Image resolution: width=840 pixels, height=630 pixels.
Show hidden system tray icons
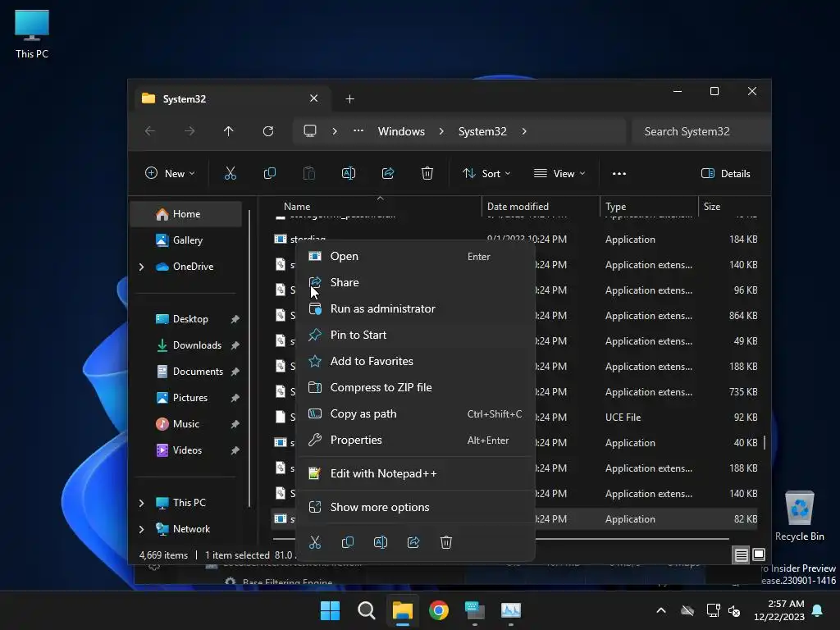click(x=661, y=610)
